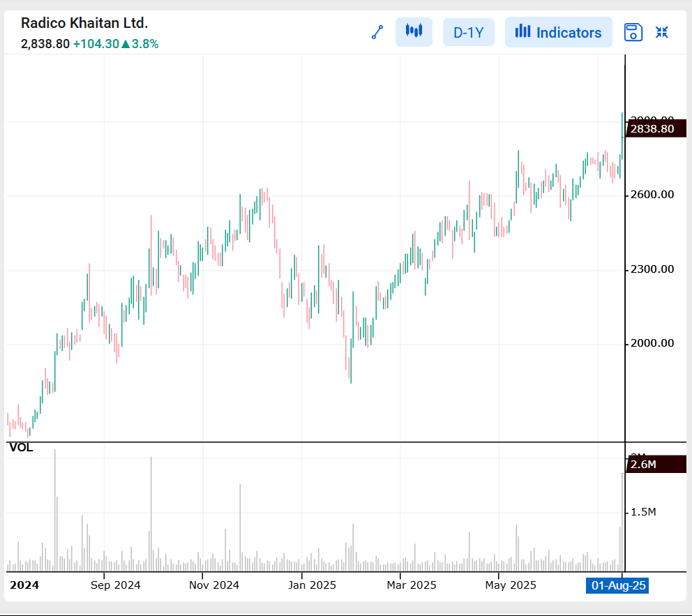Open the Indicators menu
The width and height of the screenshot is (692, 616).
558,32
